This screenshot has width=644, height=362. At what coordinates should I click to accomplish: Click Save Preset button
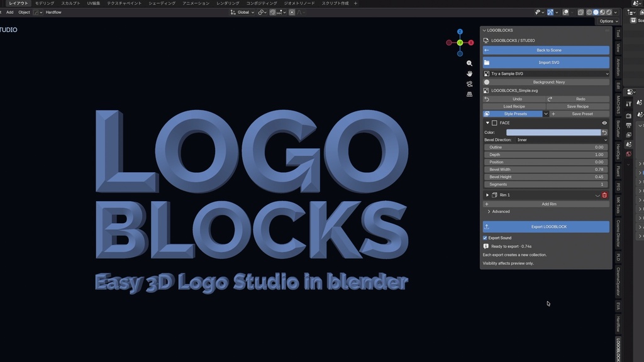point(579,114)
